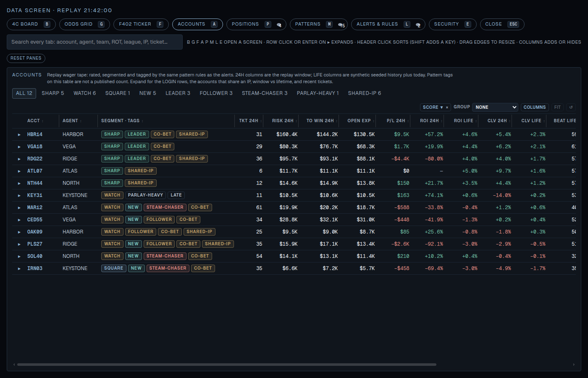
Task: Click sort arrows on ROI LIFE header
Action: pyautogui.click(x=476, y=121)
